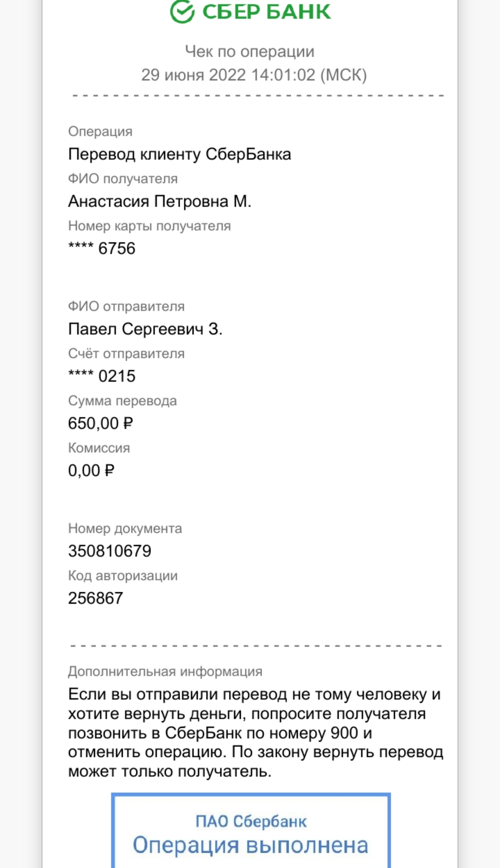500x868 pixels.
Task: Tap recipient name Анастасия Петровна М.
Action: click(160, 201)
